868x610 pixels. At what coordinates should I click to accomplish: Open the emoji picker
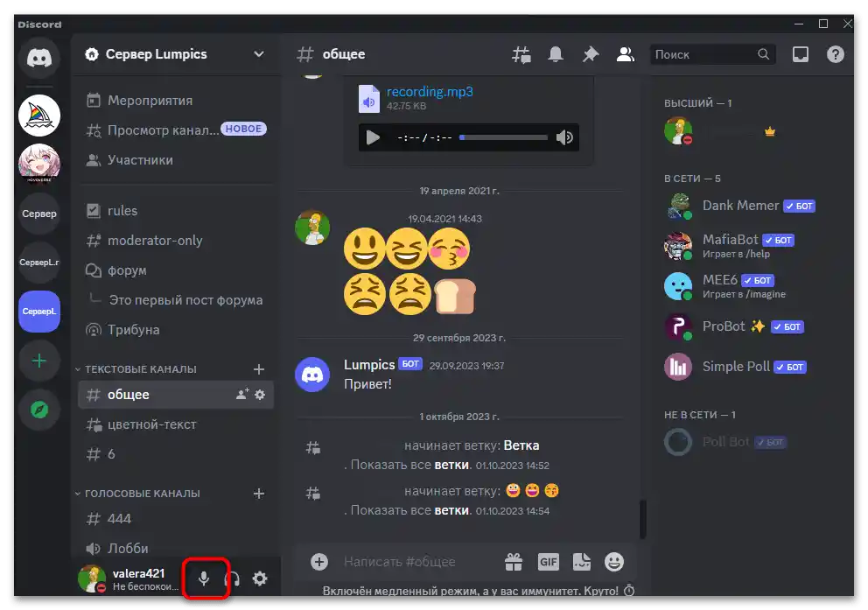(x=614, y=563)
